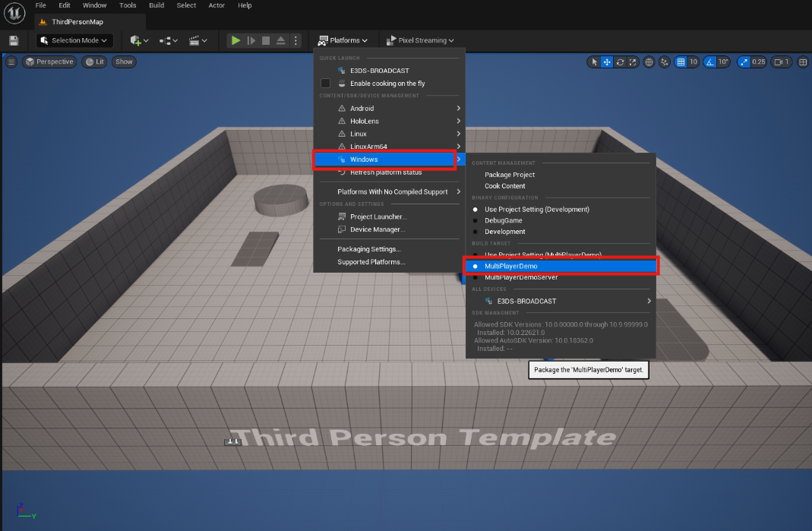Open the Selection Mode dropdown

coord(74,40)
